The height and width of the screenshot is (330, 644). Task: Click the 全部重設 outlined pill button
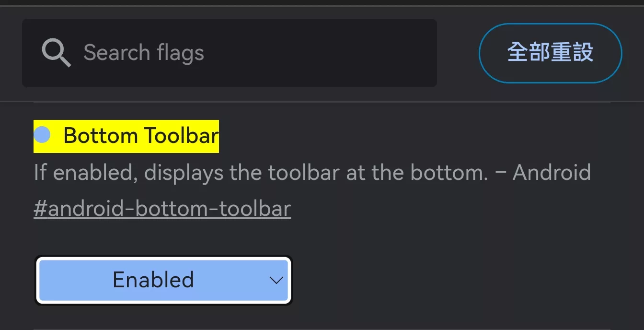[x=550, y=53]
